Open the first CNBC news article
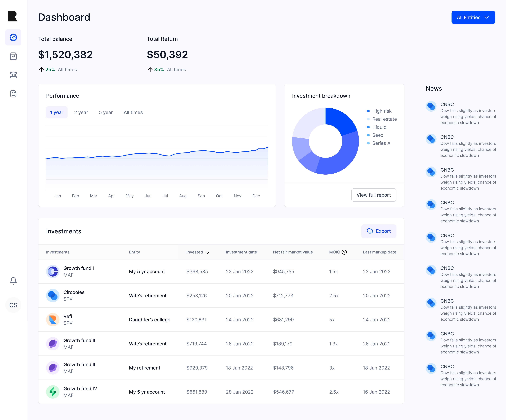 click(468, 114)
